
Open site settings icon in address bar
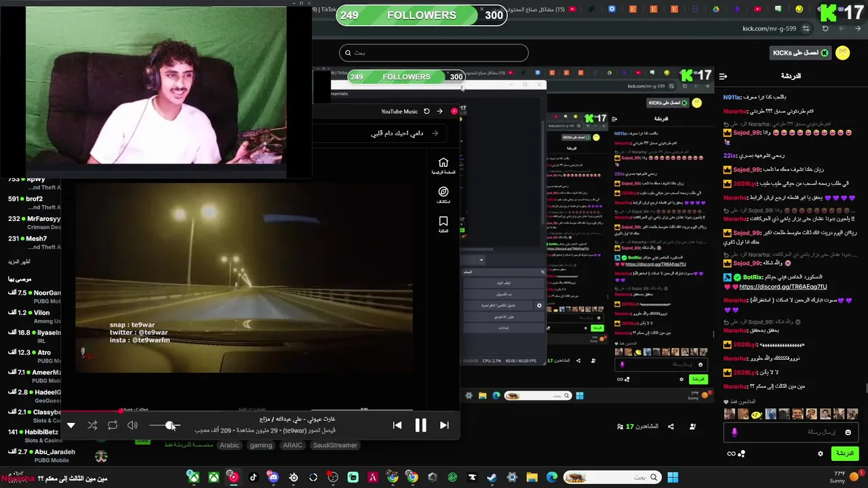(x=806, y=28)
